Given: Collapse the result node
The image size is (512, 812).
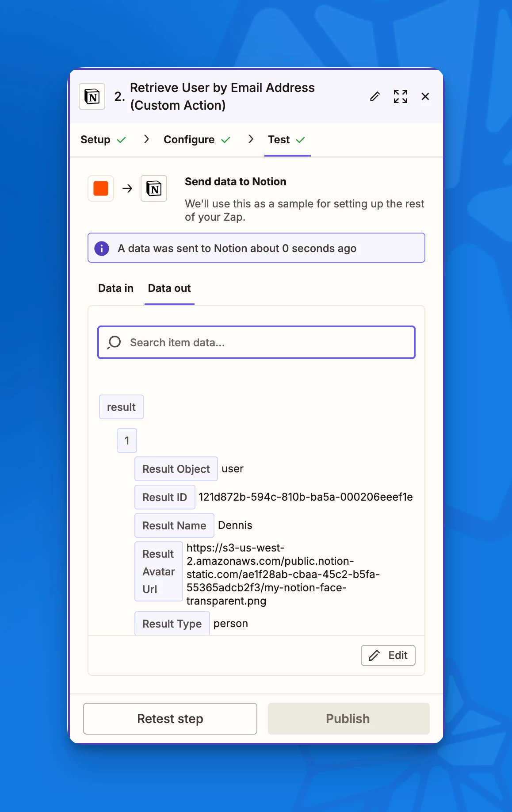Looking at the screenshot, I should (121, 407).
